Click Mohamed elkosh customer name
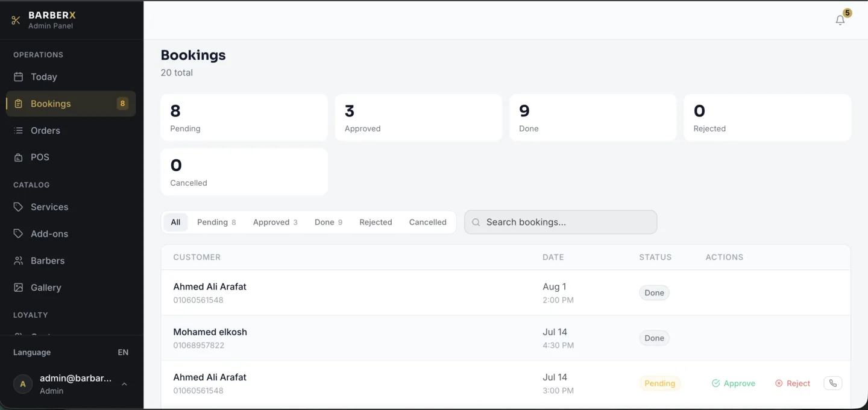The image size is (868, 410). point(210,332)
